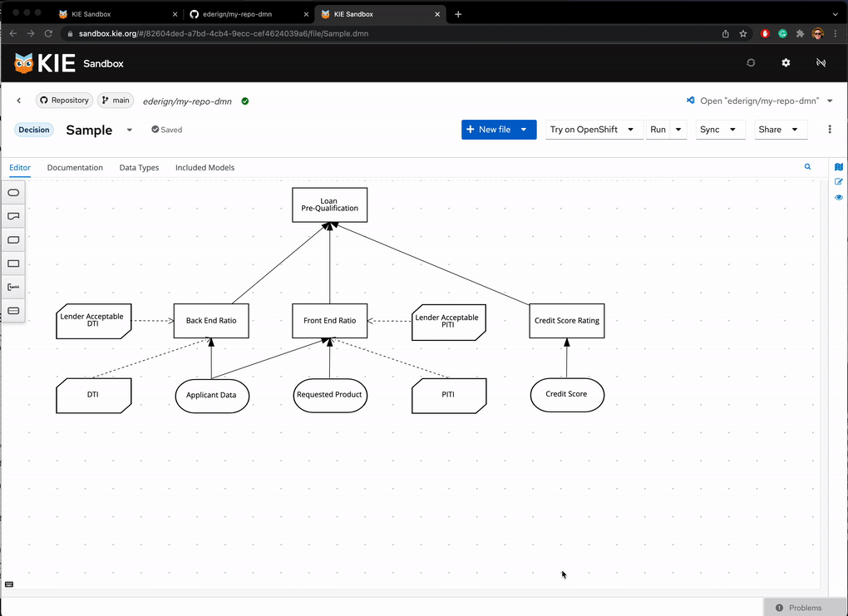Open the Decision Navigator map panel

(838, 167)
